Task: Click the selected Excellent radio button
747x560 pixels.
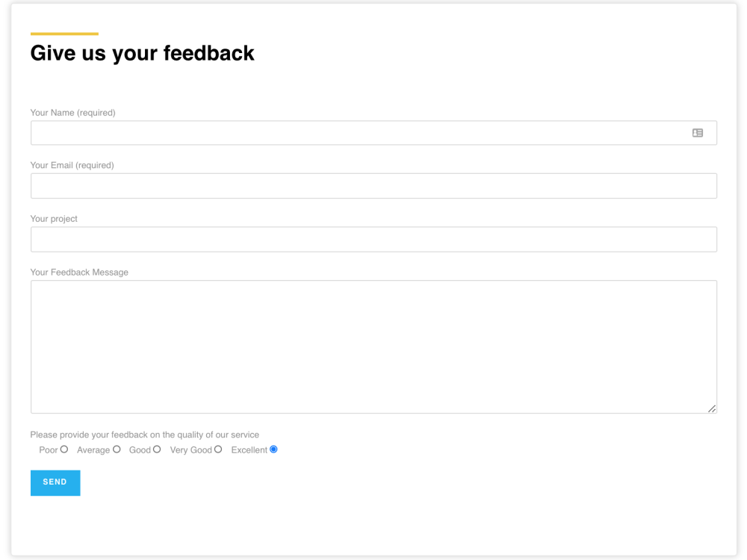Action: point(273,449)
